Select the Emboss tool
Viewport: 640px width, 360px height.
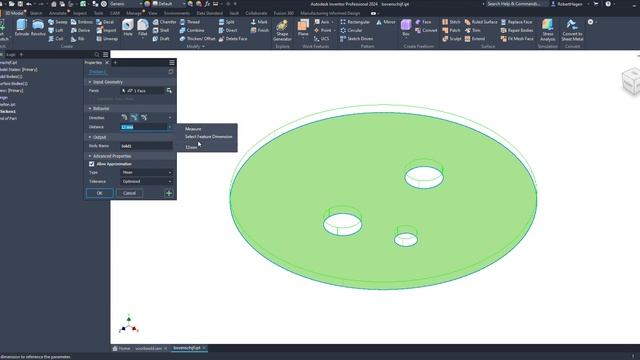pyautogui.click(x=82, y=22)
